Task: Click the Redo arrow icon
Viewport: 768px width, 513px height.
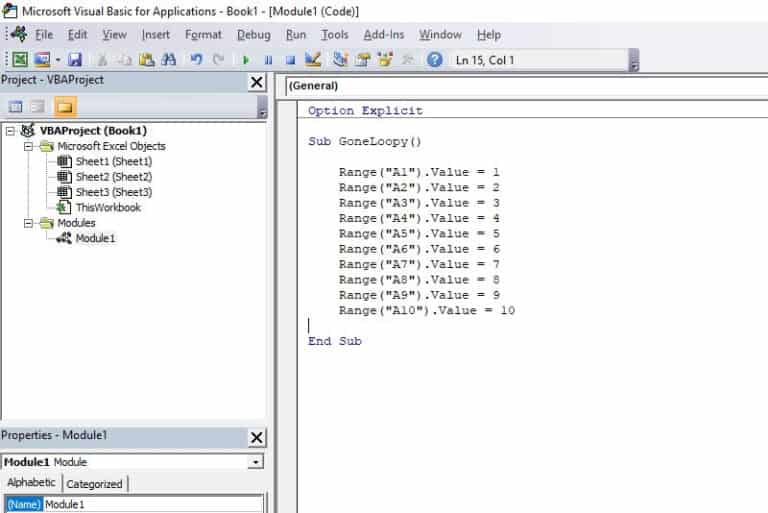Action: (x=218, y=60)
